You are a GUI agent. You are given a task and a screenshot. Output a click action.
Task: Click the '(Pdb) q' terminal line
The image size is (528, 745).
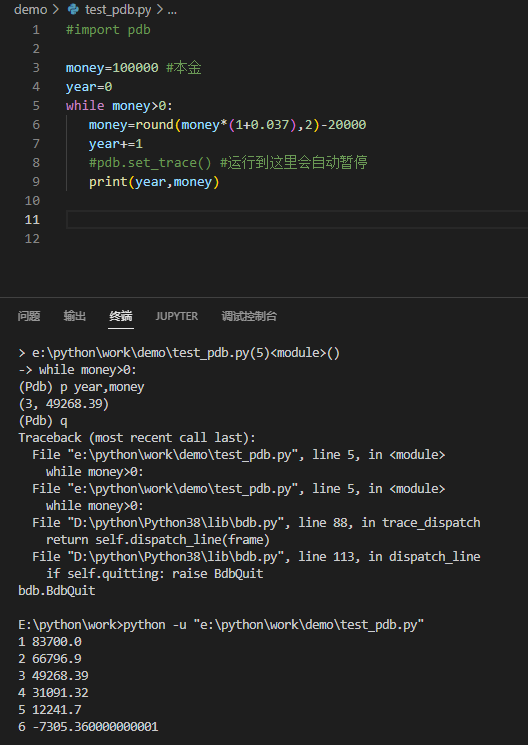(x=43, y=421)
